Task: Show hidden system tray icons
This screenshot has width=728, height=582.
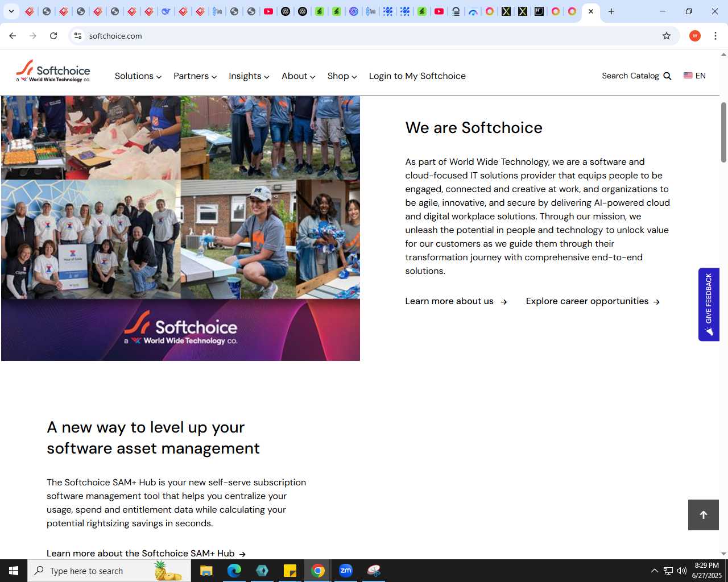Action: 654,571
